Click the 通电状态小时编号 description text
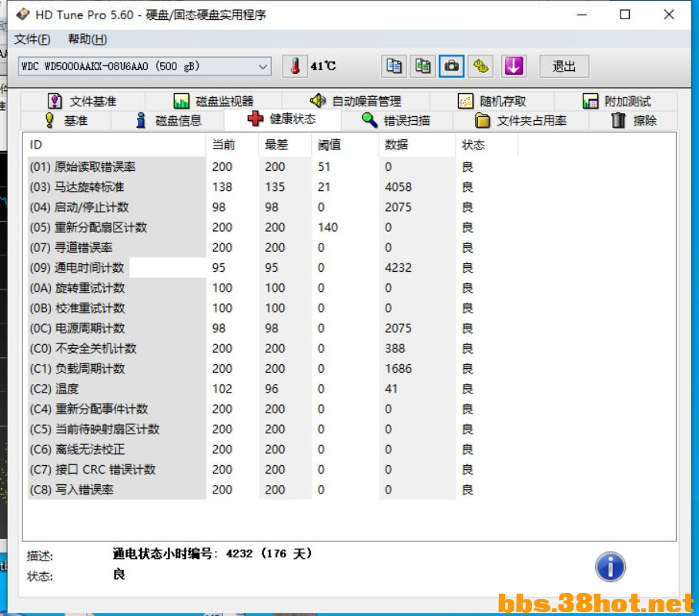 (212, 554)
